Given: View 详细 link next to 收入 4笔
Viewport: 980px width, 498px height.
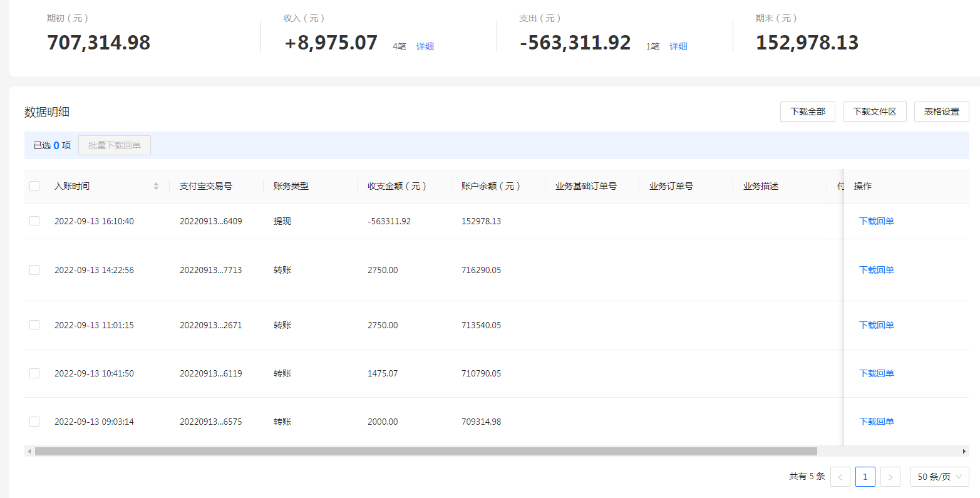Looking at the screenshot, I should pyautogui.click(x=425, y=46).
